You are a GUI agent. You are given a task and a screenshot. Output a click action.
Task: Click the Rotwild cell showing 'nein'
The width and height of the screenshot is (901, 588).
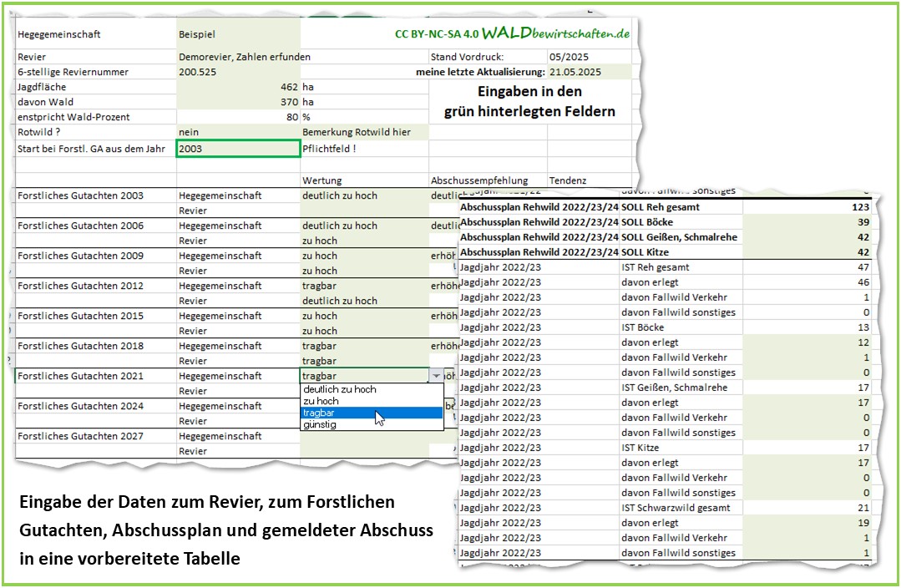pos(238,132)
